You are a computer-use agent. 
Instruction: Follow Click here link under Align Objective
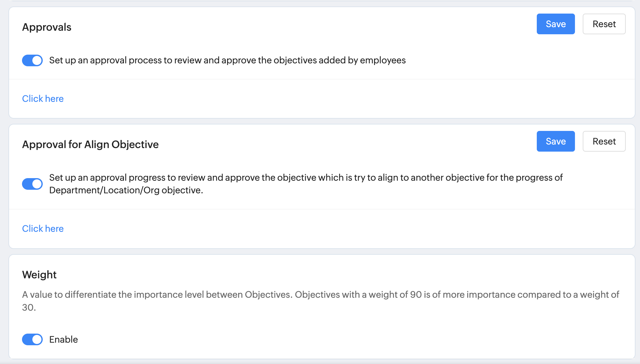pyautogui.click(x=43, y=229)
